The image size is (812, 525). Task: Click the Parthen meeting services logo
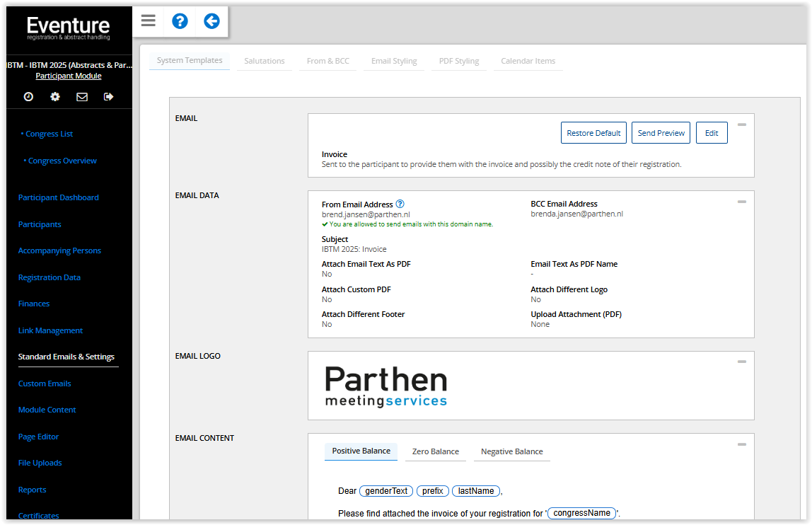[x=386, y=386]
